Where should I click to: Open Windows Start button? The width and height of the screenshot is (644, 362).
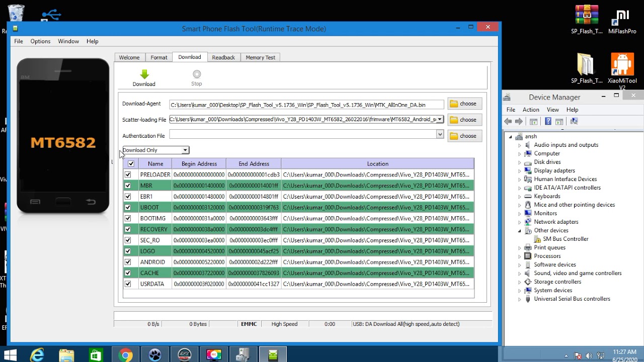(x=10, y=355)
